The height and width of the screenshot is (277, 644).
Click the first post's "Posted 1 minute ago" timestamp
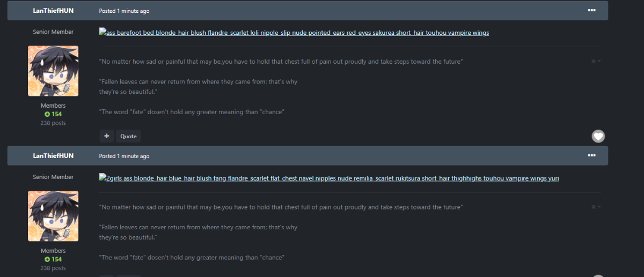click(x=124, y=11)
